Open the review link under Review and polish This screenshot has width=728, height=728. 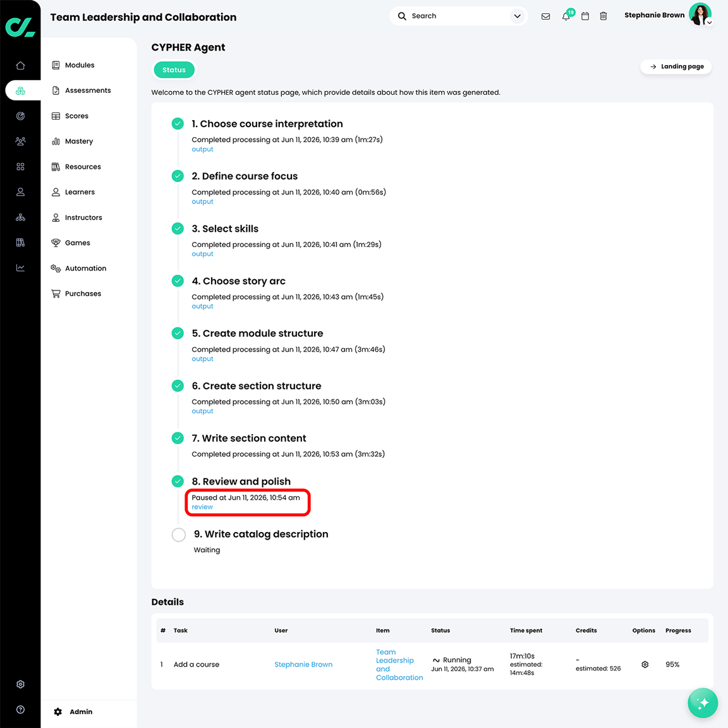click(202, 507)
